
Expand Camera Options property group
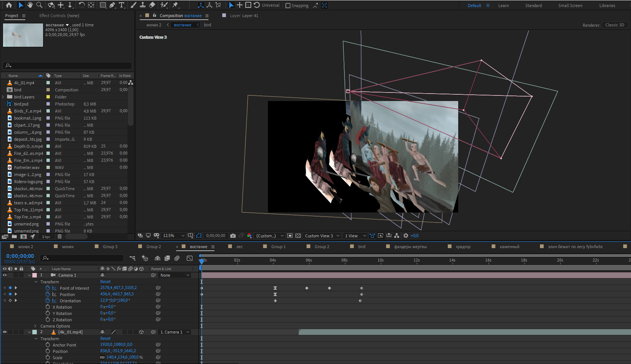click(x=36, y=326)
